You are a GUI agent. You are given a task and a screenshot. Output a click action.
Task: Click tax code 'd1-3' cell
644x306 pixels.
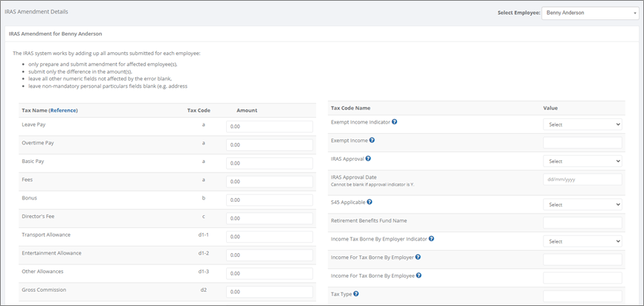click(x=204, y=272)
